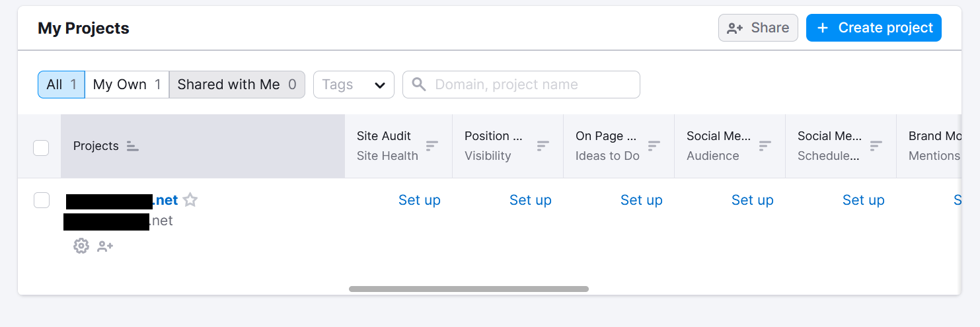Focus the Domain, project name search field
This screenshot has height=327, width=980.
529,85
